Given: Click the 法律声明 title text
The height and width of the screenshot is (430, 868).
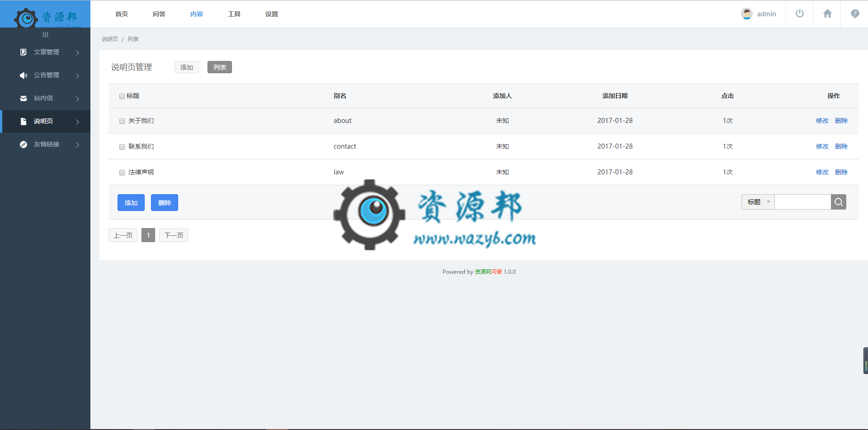Looking at the screenshot, I should tap(141, 172).
